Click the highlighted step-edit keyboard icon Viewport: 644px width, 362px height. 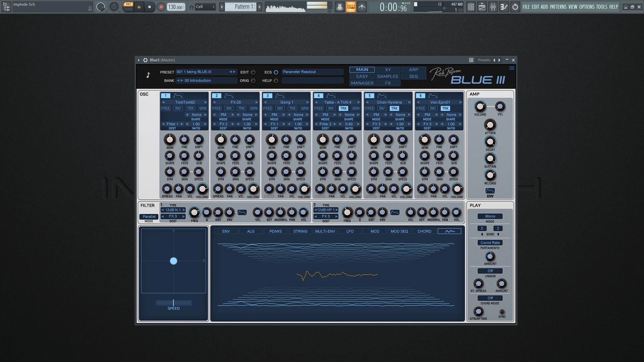point(351,7)
